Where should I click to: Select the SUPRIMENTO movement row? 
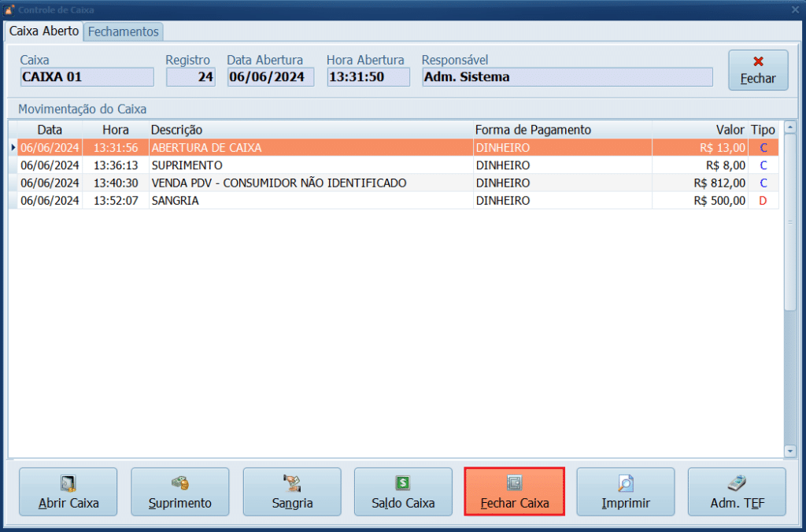pos(315,165)
